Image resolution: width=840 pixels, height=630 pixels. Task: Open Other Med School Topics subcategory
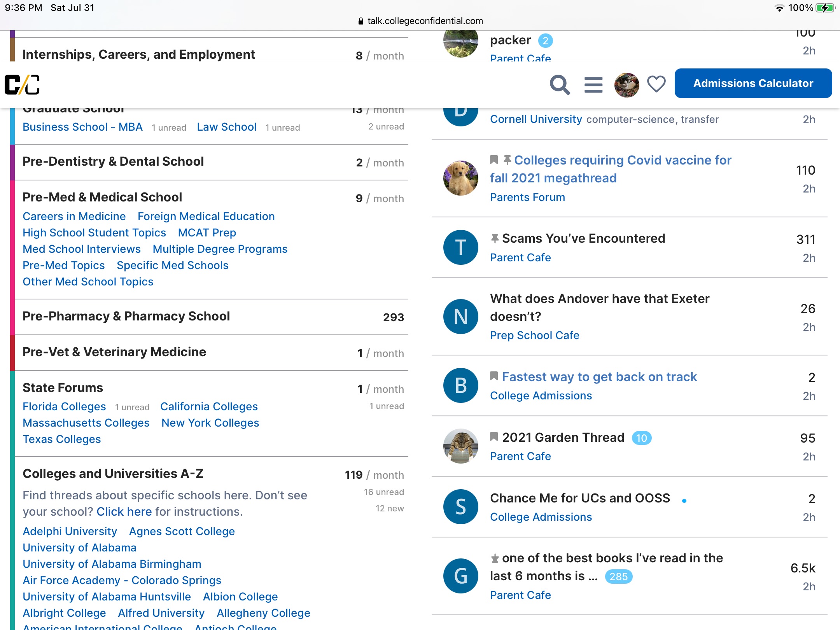tap(88, 282)
